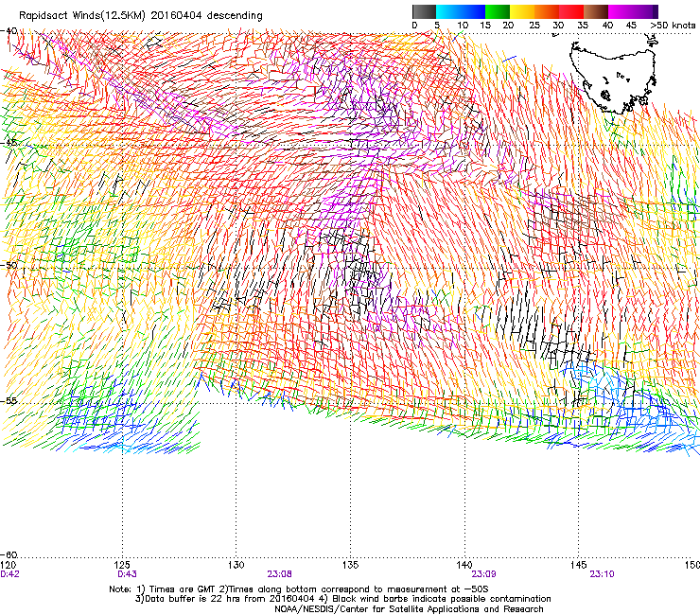Click the '-55' latitude label
This screenshot has height=615, width=700.
[9, 400]
